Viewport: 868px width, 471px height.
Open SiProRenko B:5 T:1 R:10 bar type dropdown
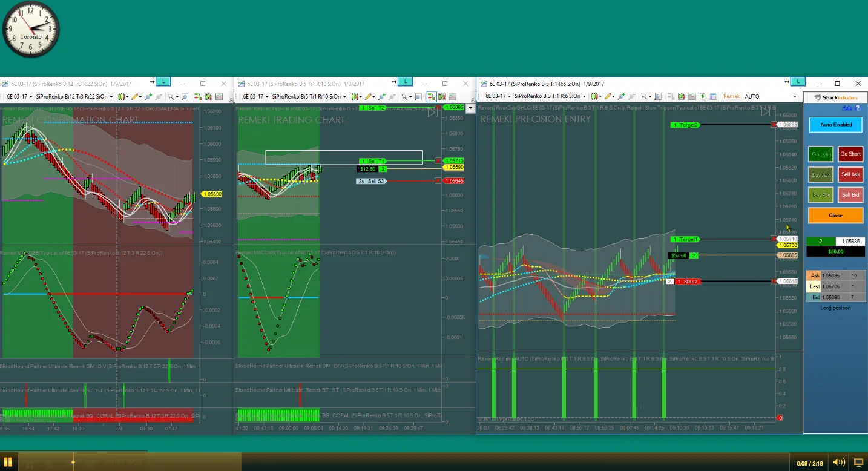click(x=309, y=96)
